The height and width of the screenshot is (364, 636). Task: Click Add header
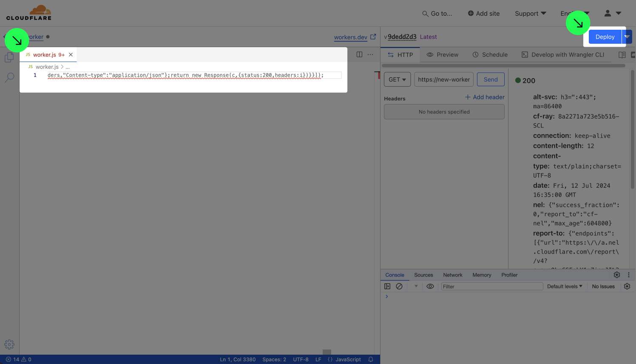point(485,97)
